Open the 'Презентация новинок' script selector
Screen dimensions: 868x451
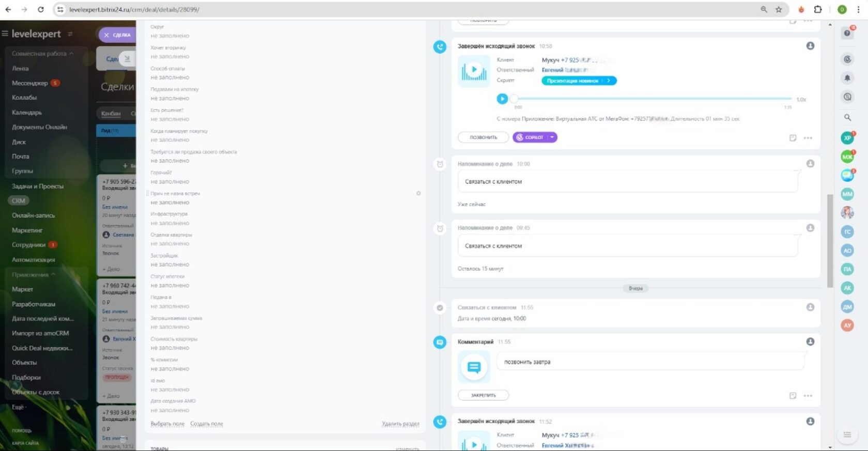point(579,81)
